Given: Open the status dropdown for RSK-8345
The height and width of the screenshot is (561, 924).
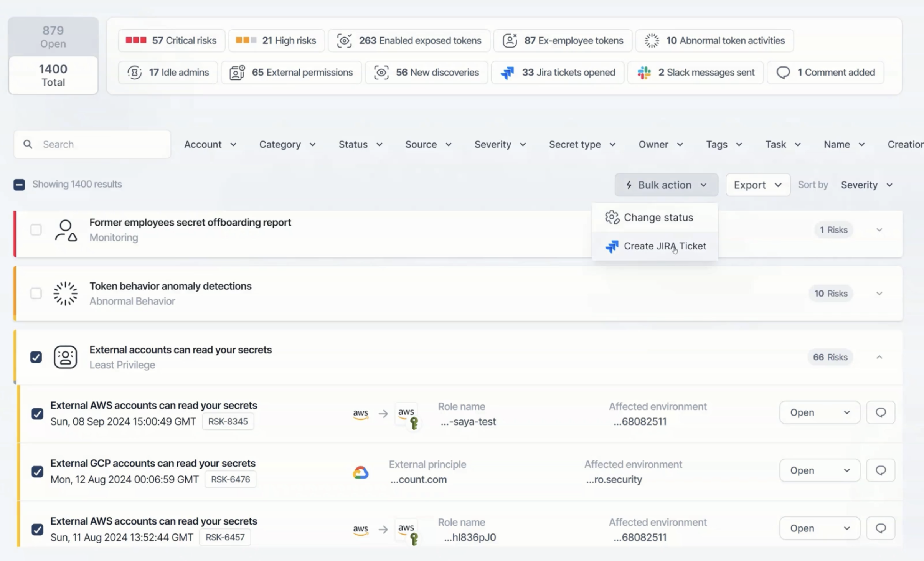Looking at the screenshot, I should [x=820, y=412].
